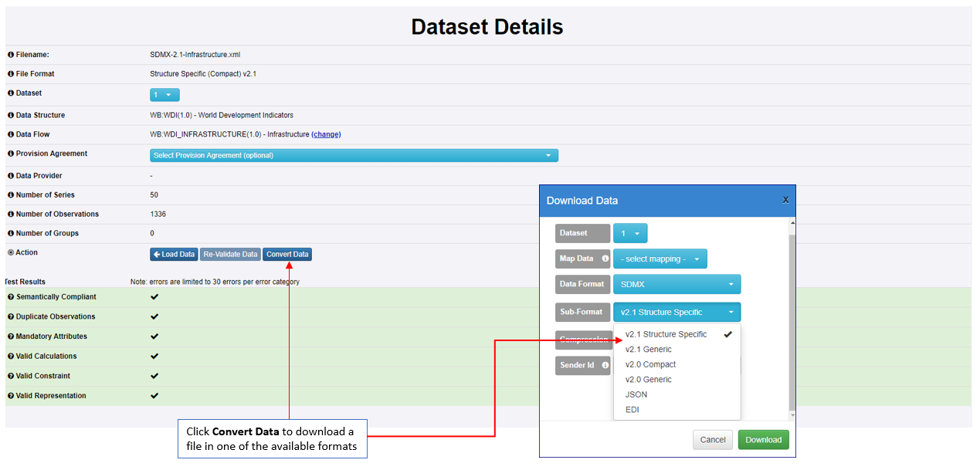Viewport: 980px width, 470px height.
Task: Click the Download Data dialog scrollbar
Action: (x=789, y=324)
